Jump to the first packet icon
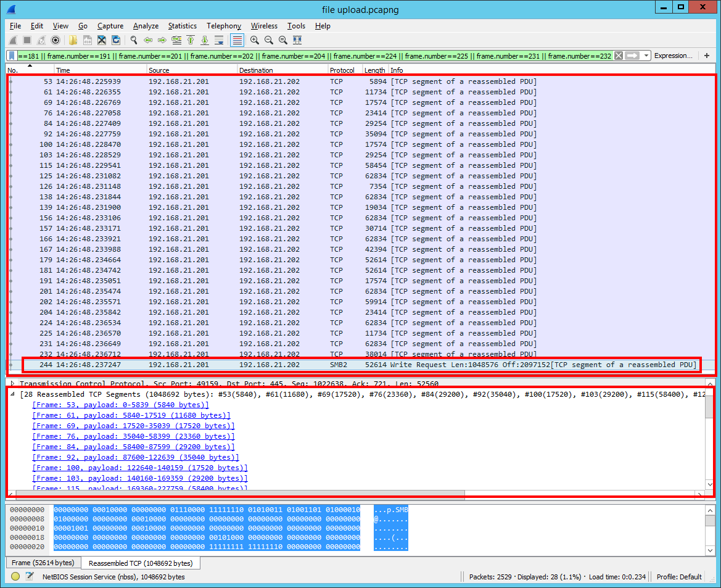This screenshot has width=721, height=588. coord(191,41)
